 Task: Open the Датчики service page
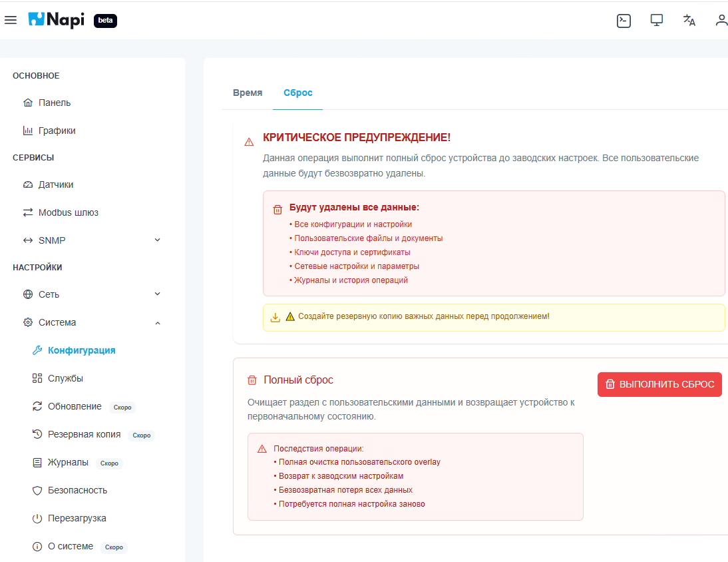point(55,184)
